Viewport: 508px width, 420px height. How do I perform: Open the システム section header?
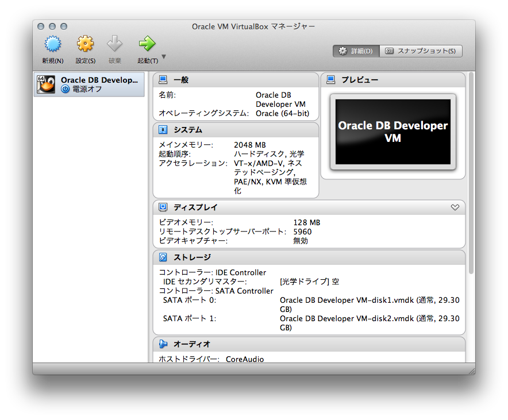(x=236, y=130)
